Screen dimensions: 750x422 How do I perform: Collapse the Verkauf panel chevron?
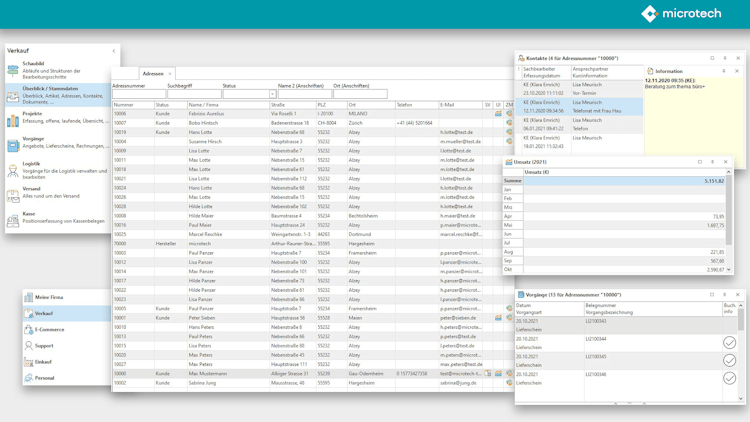(113, 50)
